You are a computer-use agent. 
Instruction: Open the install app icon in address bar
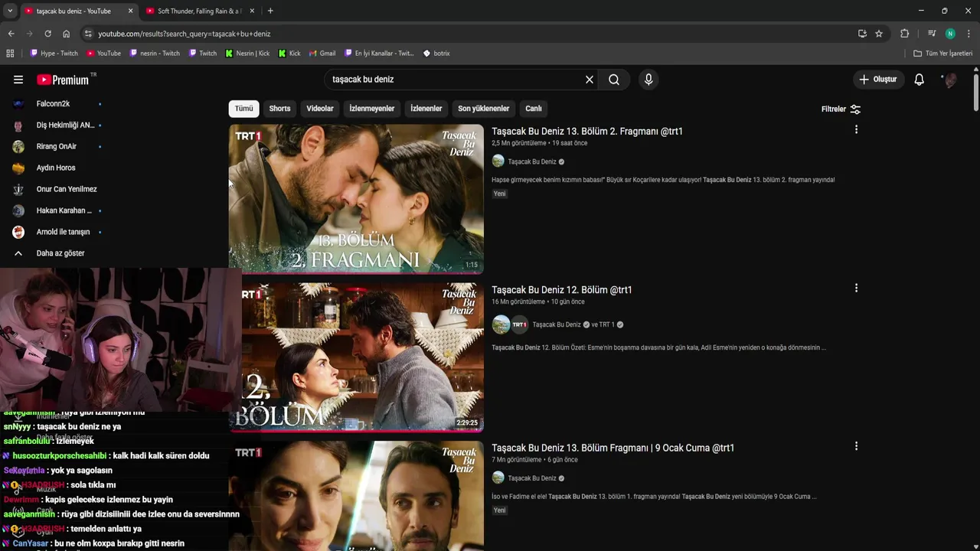(862, 34)
